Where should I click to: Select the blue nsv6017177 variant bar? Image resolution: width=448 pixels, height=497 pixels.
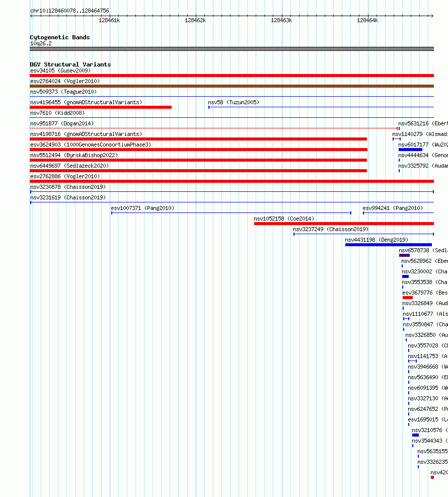click(410, 150)
